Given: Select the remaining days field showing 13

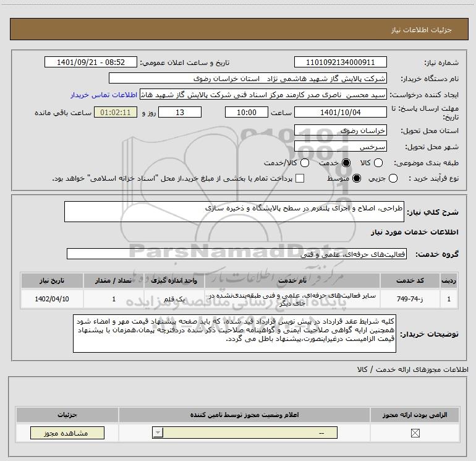Looking at the screenshot, I should [180, 112].
